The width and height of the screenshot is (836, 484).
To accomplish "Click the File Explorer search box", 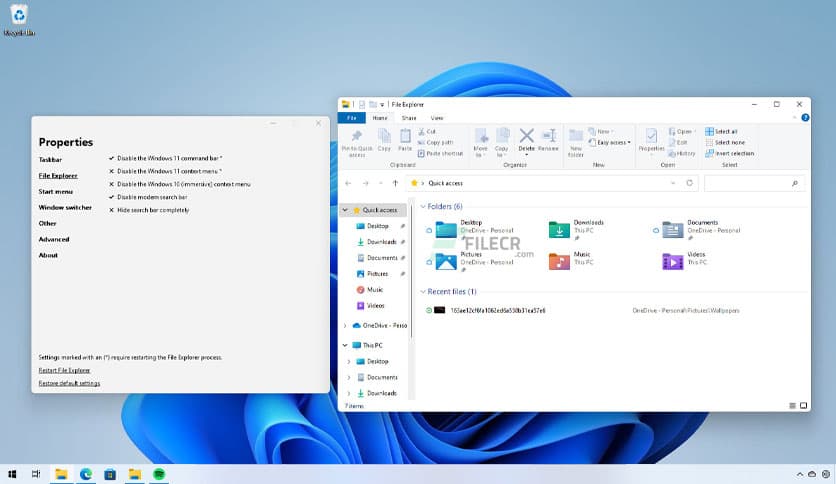I will (752, 184).
